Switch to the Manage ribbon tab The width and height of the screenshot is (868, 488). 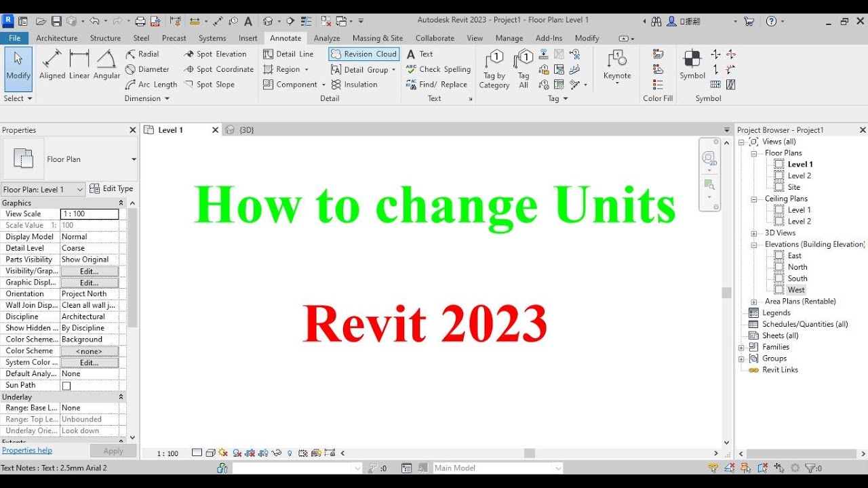(x=509, y=38)
